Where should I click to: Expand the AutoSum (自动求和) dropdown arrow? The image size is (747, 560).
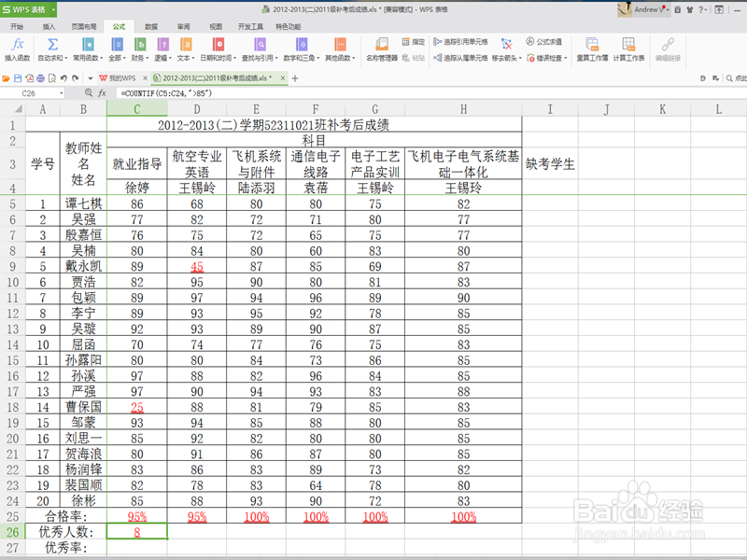[x=65, y=58]
